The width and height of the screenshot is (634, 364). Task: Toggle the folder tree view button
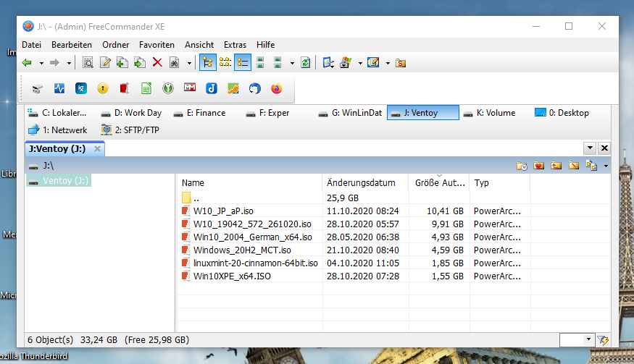tap(207, 63)
